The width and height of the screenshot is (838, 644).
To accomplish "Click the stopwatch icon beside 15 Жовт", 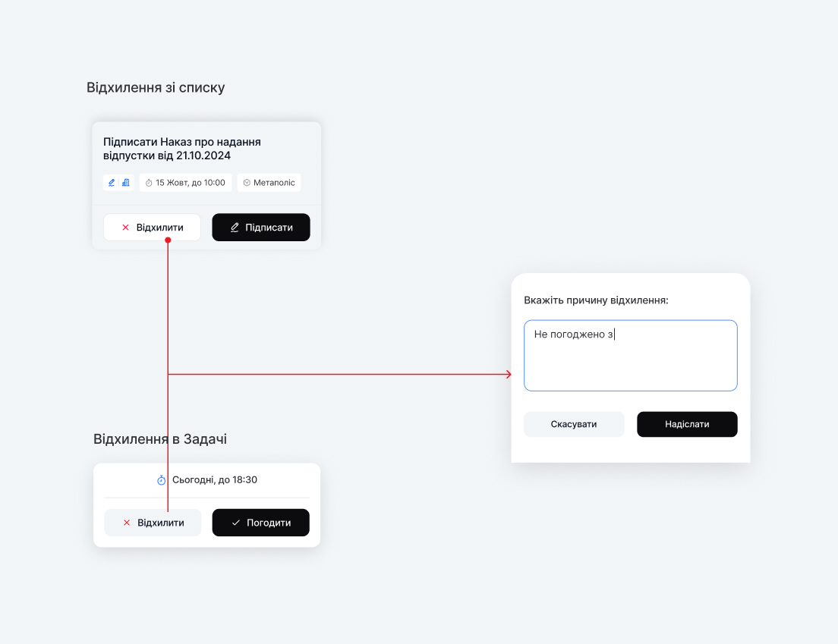I will (149, 183).
